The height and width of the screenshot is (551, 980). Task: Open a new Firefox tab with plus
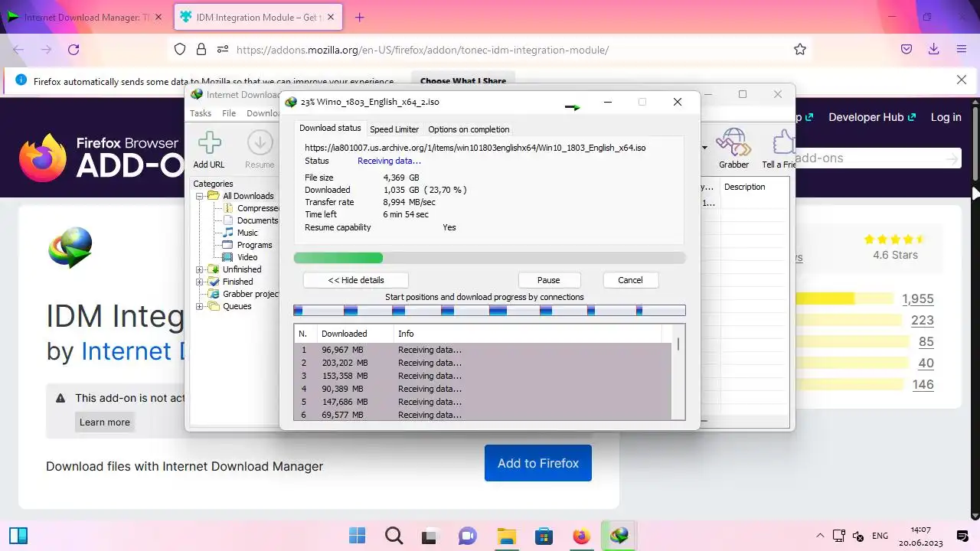coord(360,17)
